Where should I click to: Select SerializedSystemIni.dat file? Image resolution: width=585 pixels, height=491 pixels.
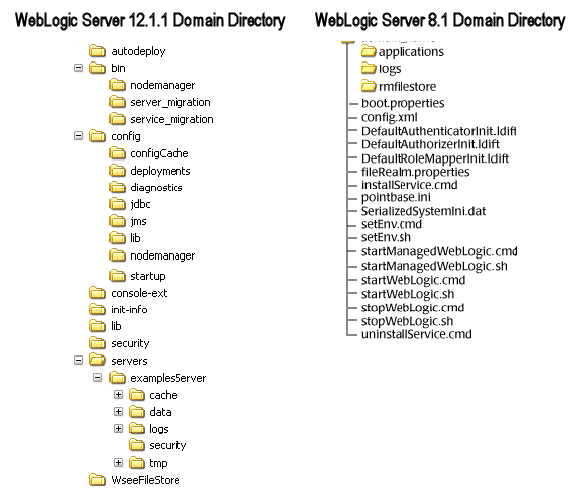pyautogui.click(x=423, y=211)
